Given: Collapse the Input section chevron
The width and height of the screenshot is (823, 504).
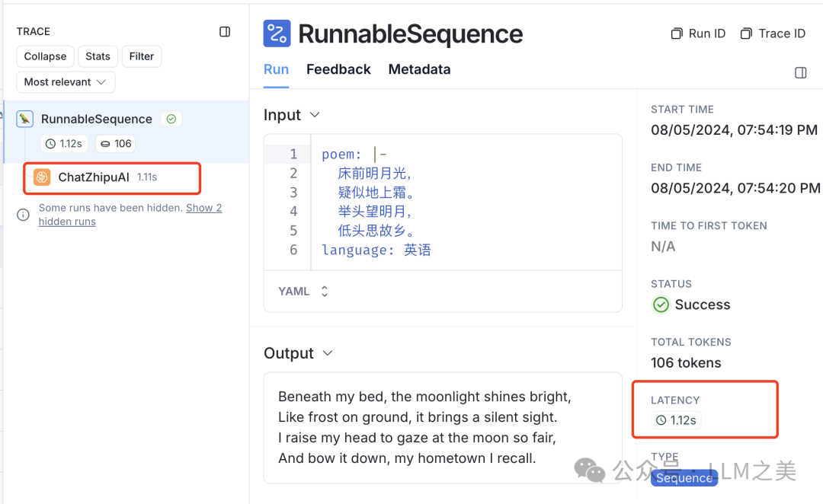Looking at the screenshot, I should click(315, 115).
